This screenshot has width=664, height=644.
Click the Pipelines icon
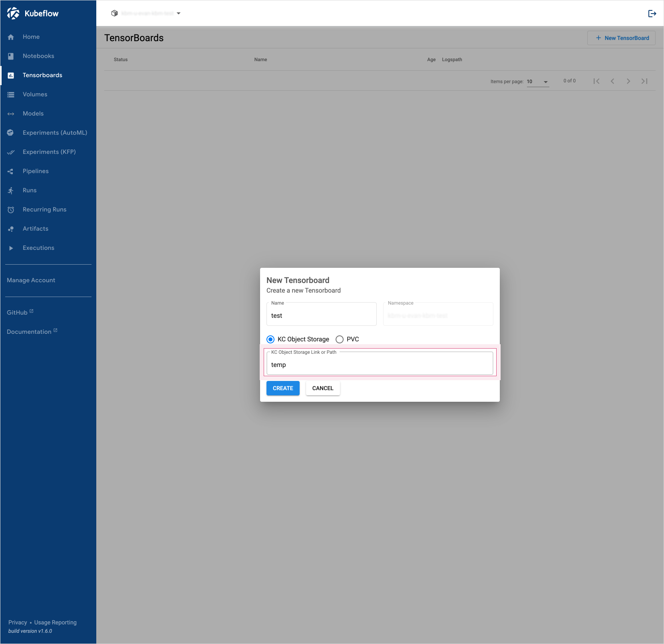click(x=10, y=171)
